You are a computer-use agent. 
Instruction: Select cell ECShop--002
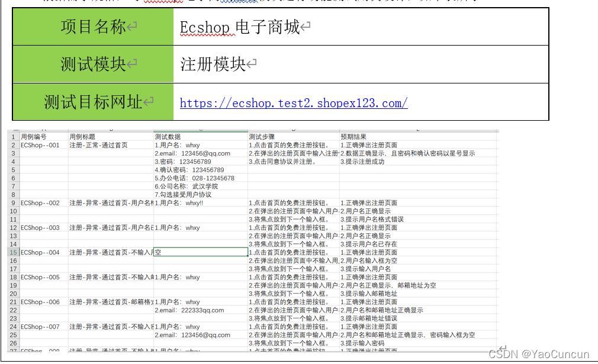(44, 203)
